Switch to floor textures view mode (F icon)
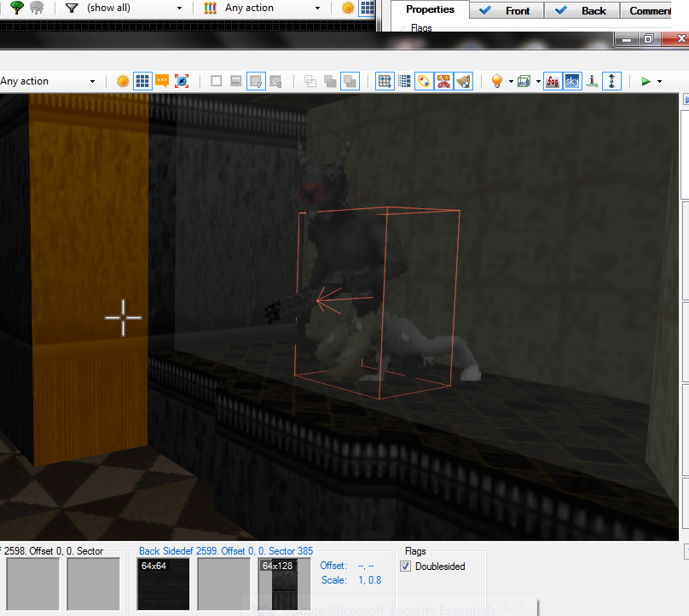Image resolution: width=689 pixels, height=616 pixels. pos(256,81)
